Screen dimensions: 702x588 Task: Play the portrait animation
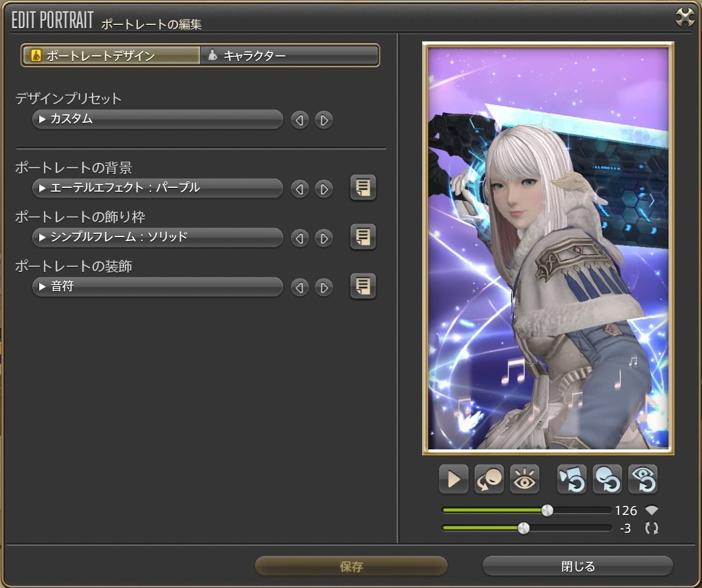click(453, 480)
